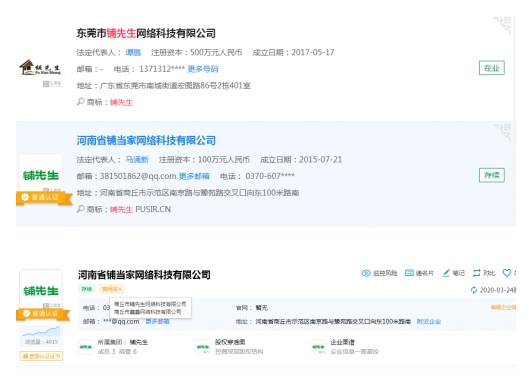Screen dimensions: 529x376
Task: Open the page-view trend chart above 浏览量：4015
Action: (x=41, y=331)
